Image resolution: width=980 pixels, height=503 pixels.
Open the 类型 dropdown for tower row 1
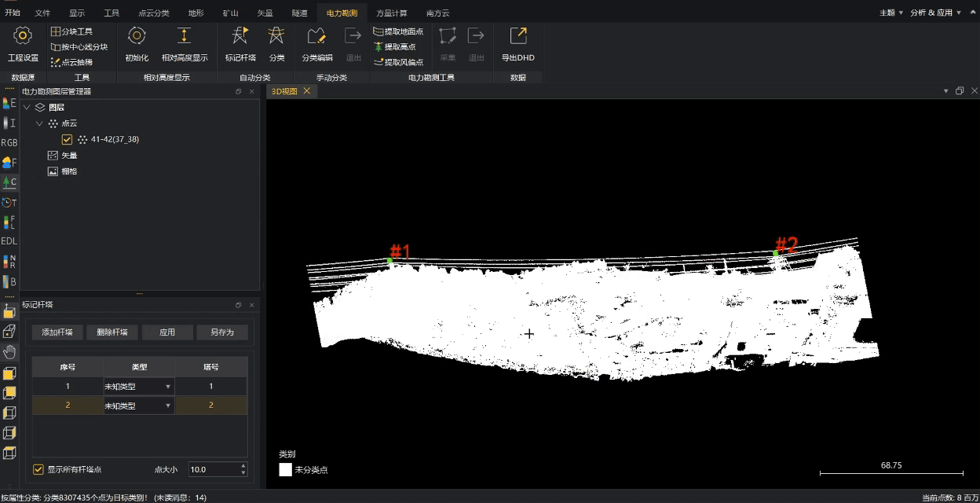[168, 387]
